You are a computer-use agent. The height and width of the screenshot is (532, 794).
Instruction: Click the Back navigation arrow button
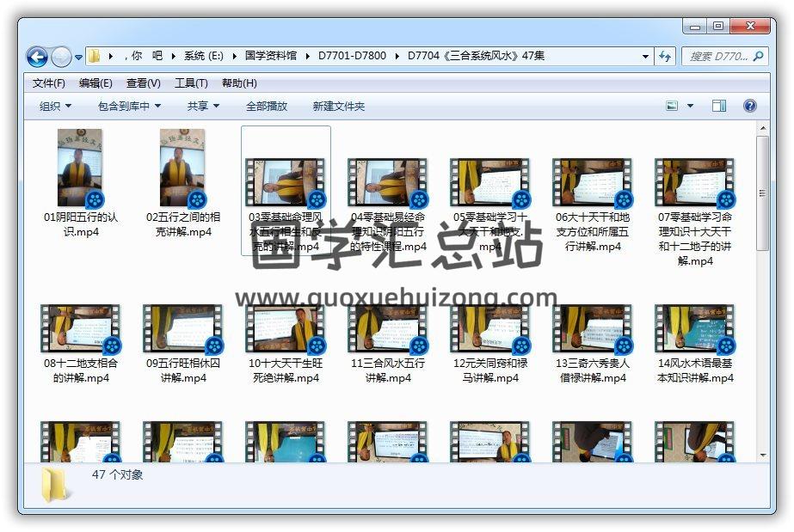pyautogui.click(x=37, y=57)
